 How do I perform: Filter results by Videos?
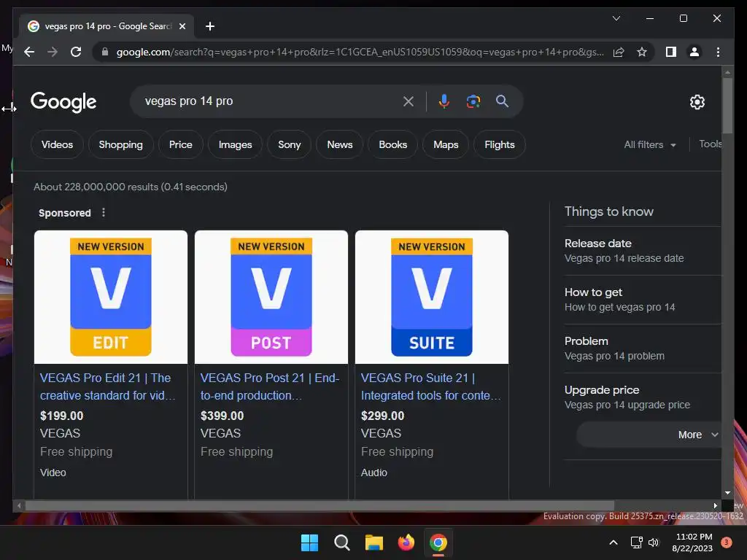[57, 144]
